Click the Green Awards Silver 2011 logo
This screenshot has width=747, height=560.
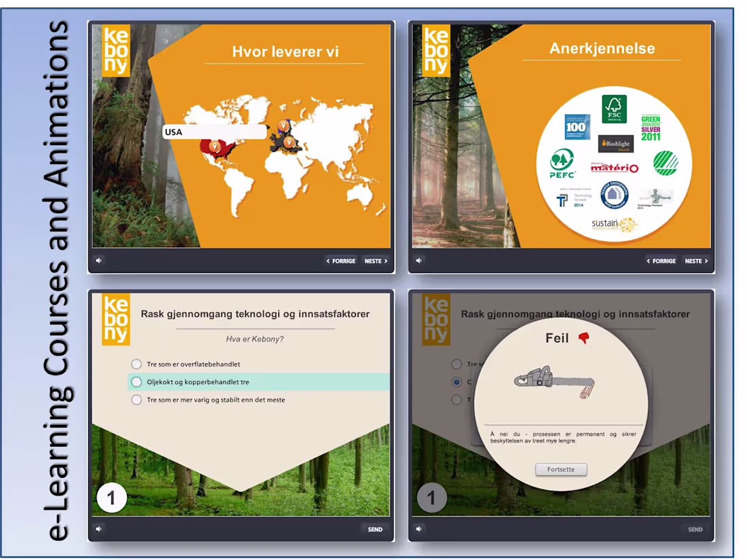(651, 128)
